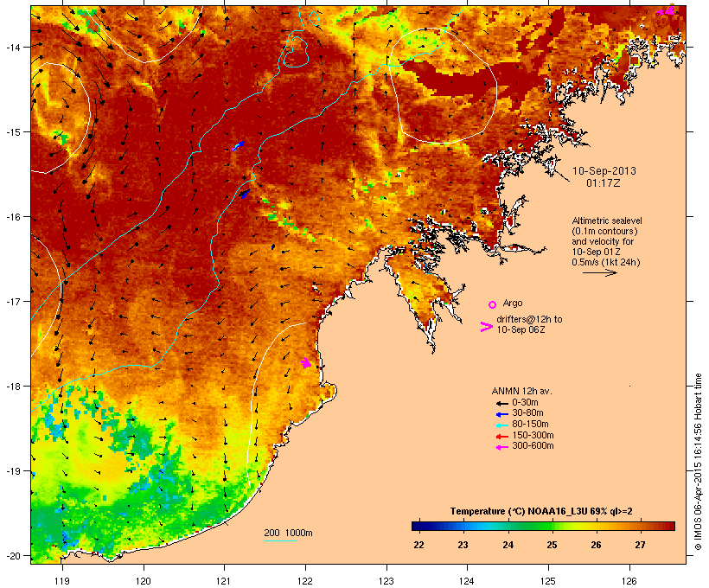Click the '200 1000m' isobath label
The image size is (709, 588).
[x=288, y=533]
